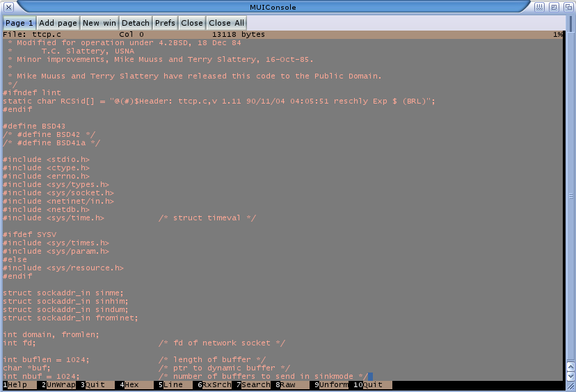The height and width of the screenshot is (392, 576).
Task: Click the rightmost title bar depth gadget
Action: pyautogui.click(x=567, y=7)
